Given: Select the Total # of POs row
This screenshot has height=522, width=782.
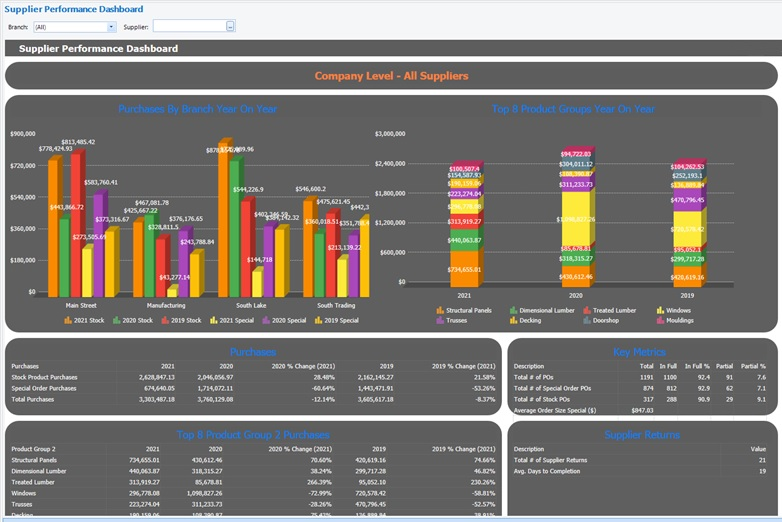Looking at the screenshot, I should coord(642,377).
